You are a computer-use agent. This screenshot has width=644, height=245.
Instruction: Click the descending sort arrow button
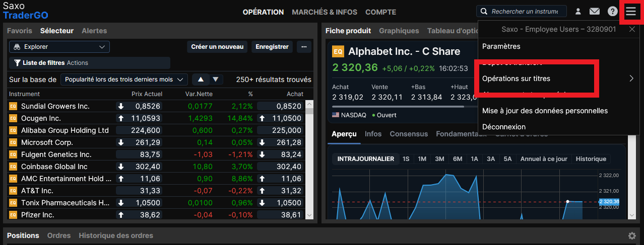216,79
